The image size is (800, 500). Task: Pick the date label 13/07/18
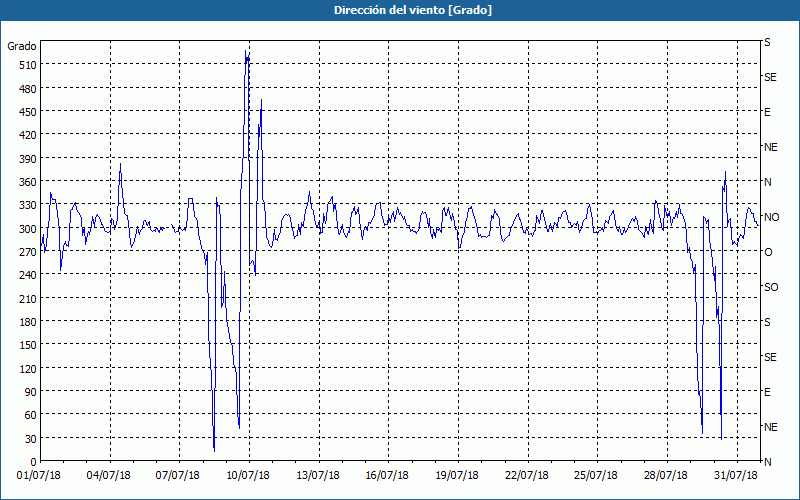pyautogui.click(x=318, y=476)
